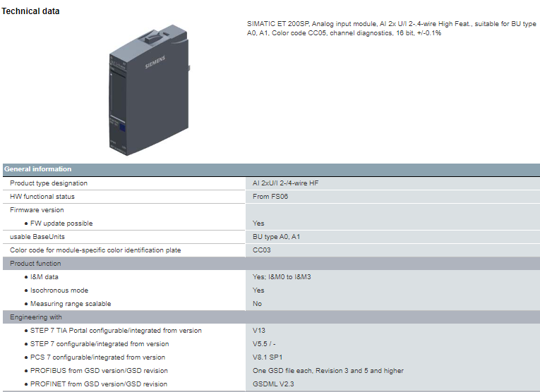This screenshot has height=392, width=540.
Task: Click the Measuring range scalable entry
Action: (71, 304)
